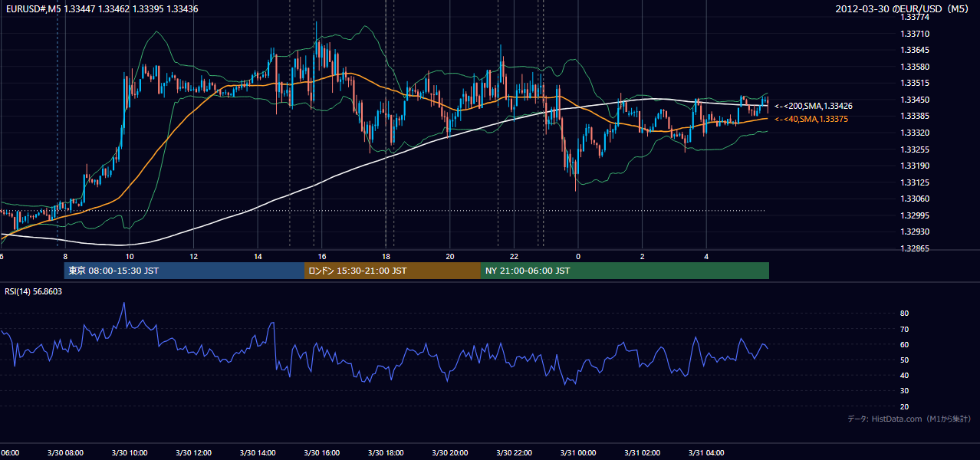Image resolution: width=980 pixels, height=460 pixels.
Task: Click the RSI axis level 30
Action: pyautogui.click(x=904, y=391)
